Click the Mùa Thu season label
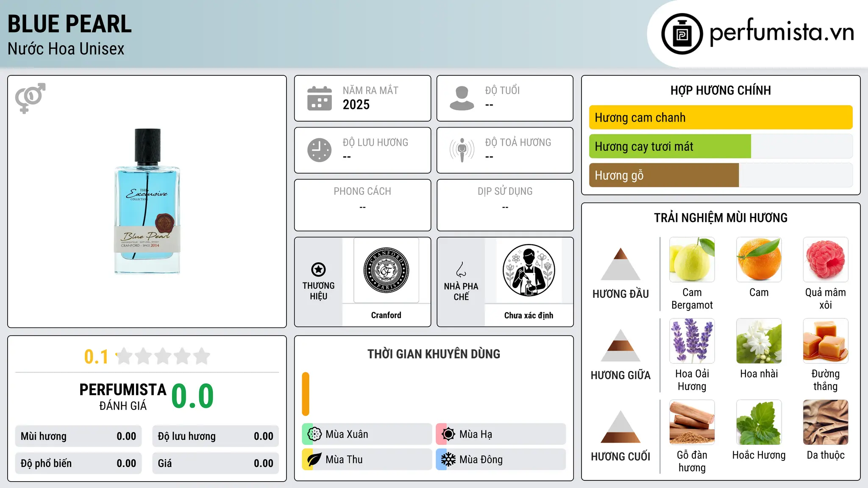The height and width of the screenshot is (488, 868). [344, 460]
